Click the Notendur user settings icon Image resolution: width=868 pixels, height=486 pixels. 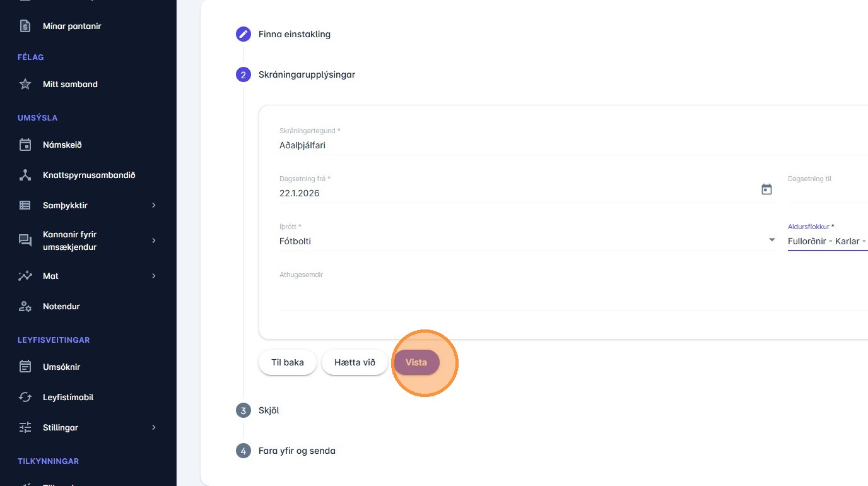tap(25, 306)
